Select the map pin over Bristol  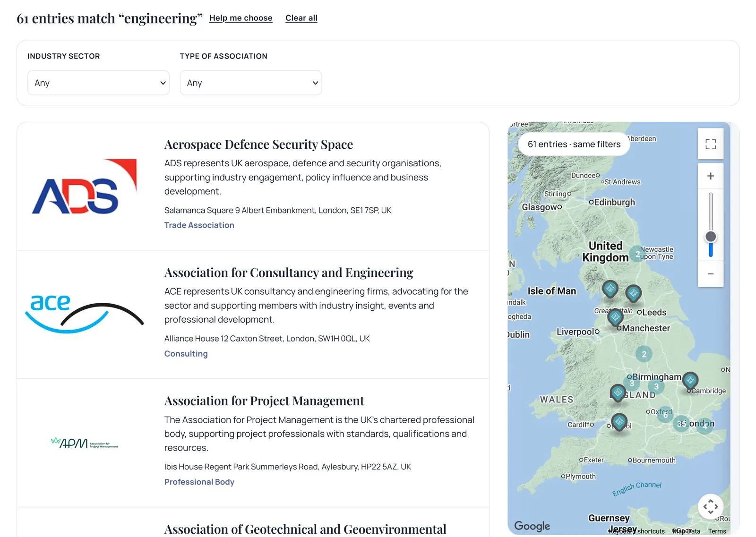click(619, 422)
